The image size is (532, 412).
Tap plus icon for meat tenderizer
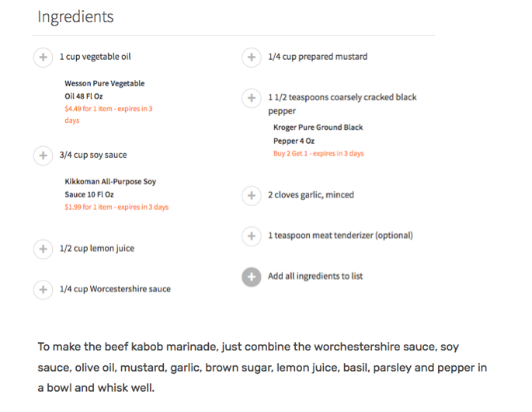coord(251,236)
